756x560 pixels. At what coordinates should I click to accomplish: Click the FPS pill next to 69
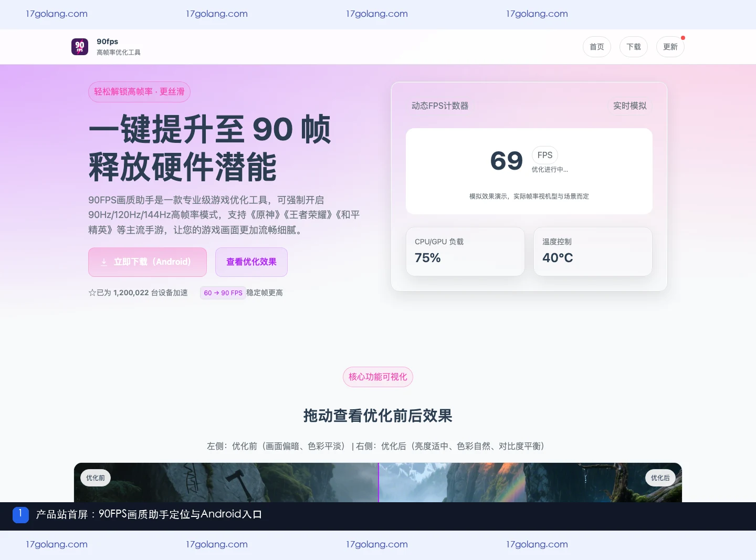point(545,155)
